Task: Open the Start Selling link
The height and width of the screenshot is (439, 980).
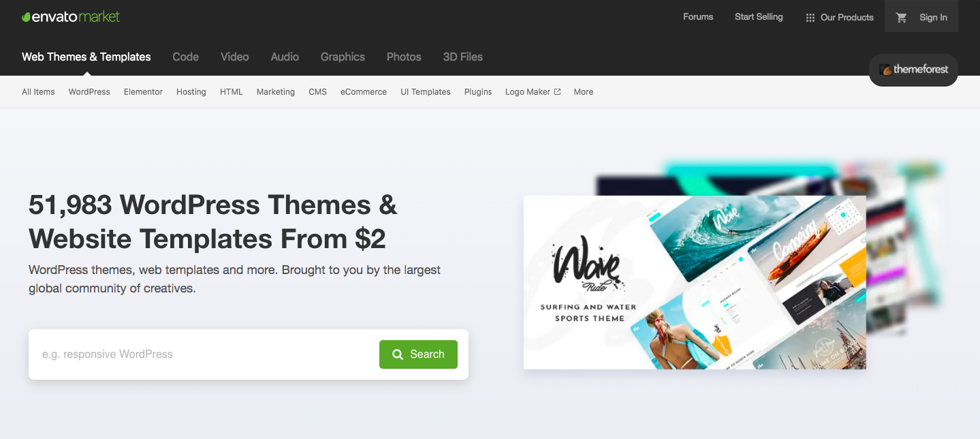Action: 759,17
